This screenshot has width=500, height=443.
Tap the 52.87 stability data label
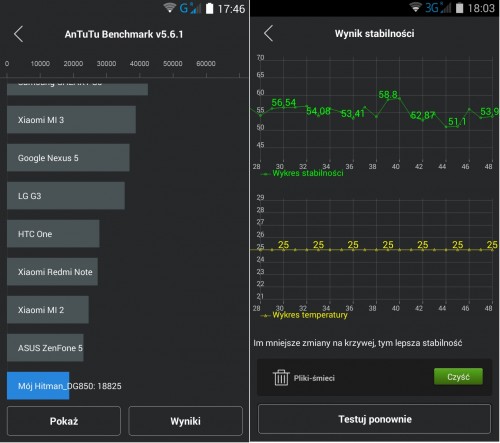tap(422, 115)
